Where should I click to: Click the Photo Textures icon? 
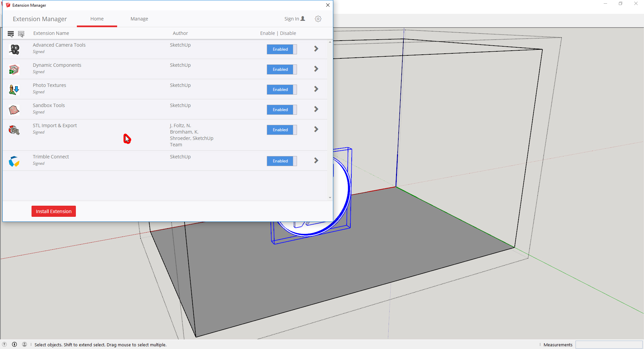(14, 90)
